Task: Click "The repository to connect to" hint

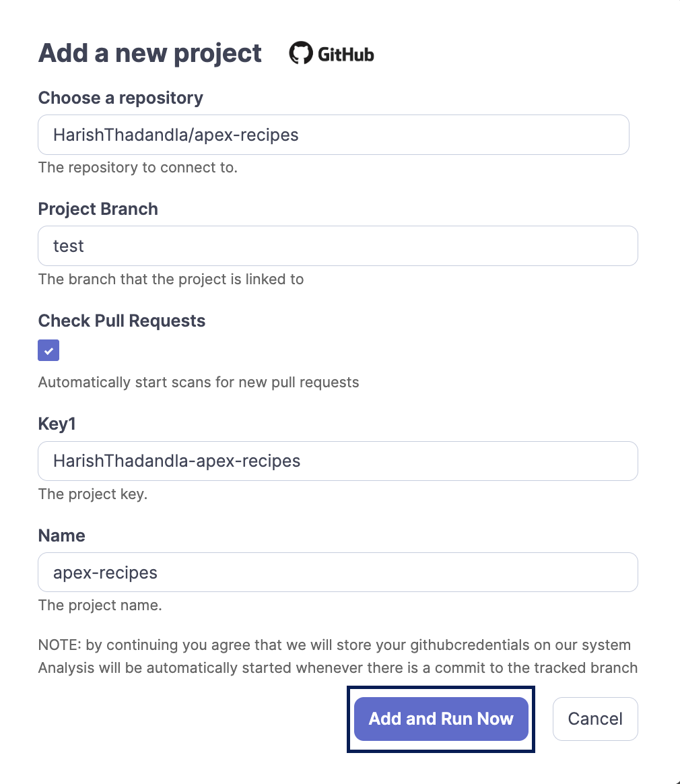Action: click(x=138, y=167)
